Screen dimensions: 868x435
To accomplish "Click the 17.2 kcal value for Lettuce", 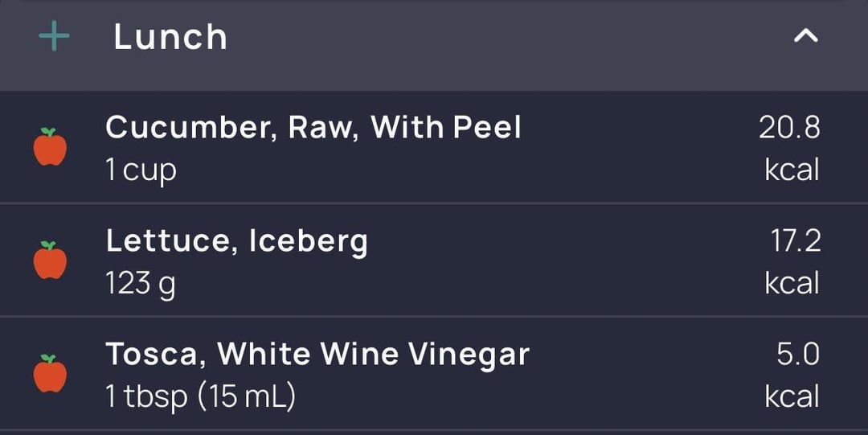I will click(x=796, y=241).
